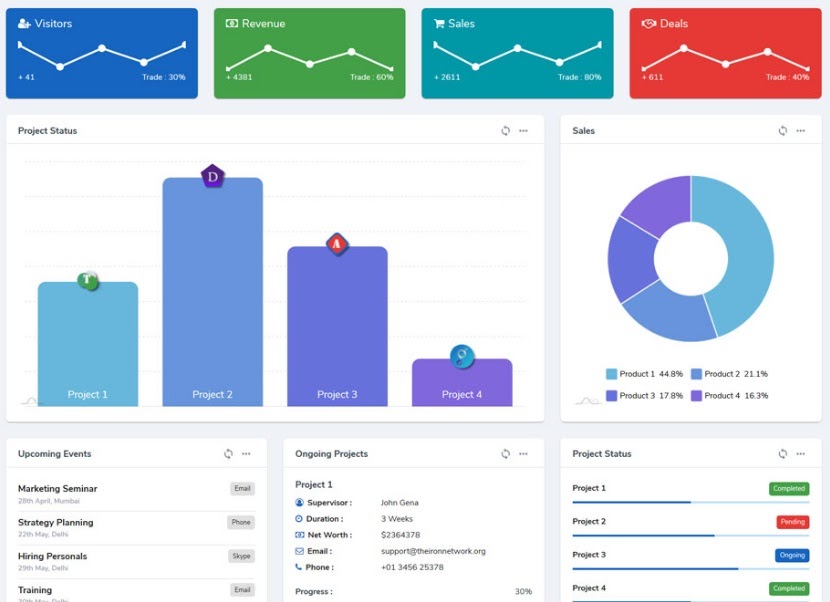Screen dimensions: 830x602
Task: Click the red A marker on Project 3 bar
Action: [x=337, y=244]
